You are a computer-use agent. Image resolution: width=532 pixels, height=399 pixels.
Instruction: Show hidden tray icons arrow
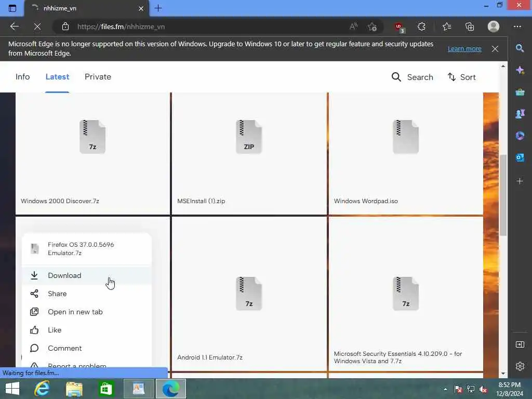445,389
